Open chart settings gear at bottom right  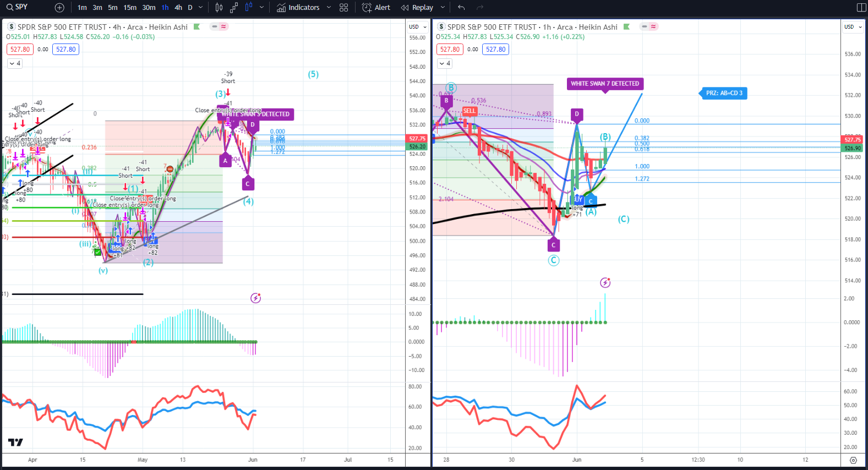click(853, 460)
